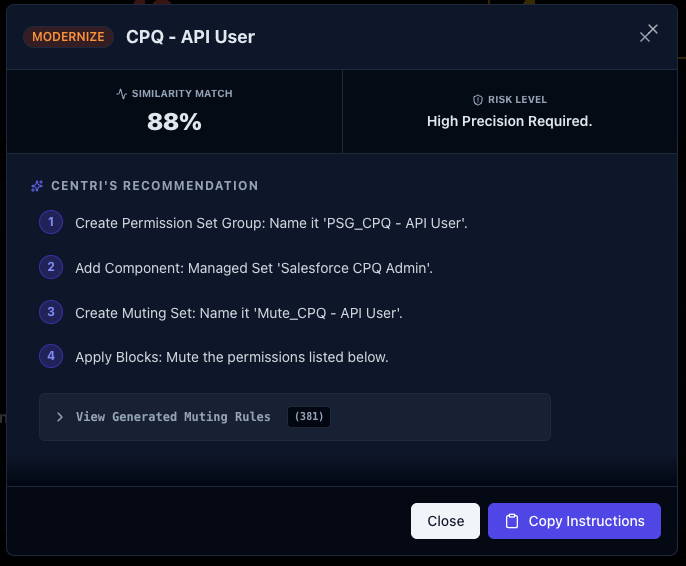The width and height of the screenshot is (686, 566).
Task: Click the shield icon beside Risk Level
Action: click(478, 100)
